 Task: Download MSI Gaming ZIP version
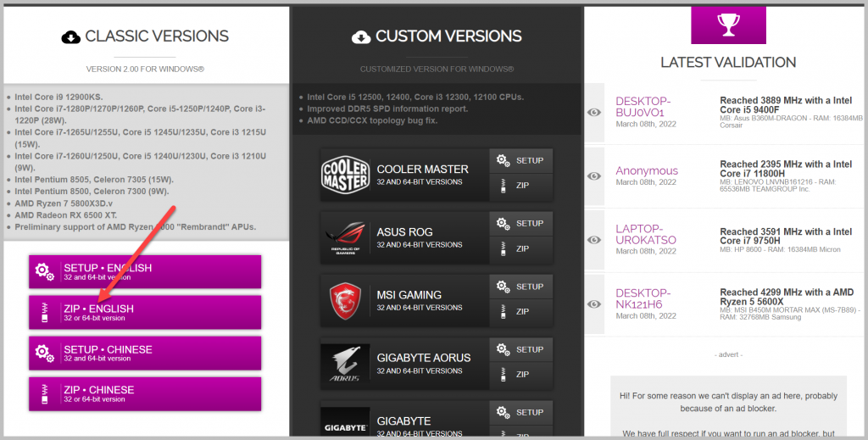pyautogui.click(x=521, y=312)
